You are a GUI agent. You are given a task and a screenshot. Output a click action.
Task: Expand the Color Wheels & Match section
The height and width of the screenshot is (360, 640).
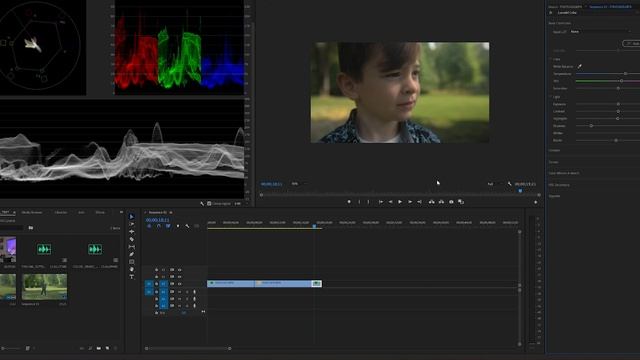[x=564, y=173]
